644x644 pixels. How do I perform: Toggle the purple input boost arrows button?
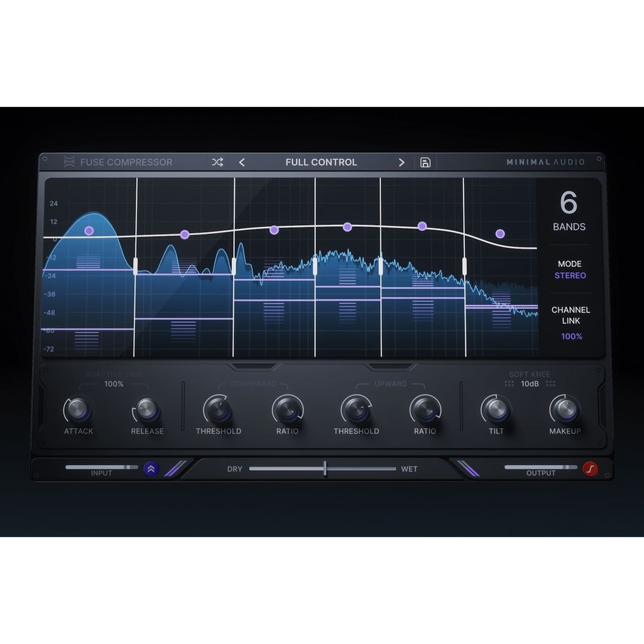(151, 469)
